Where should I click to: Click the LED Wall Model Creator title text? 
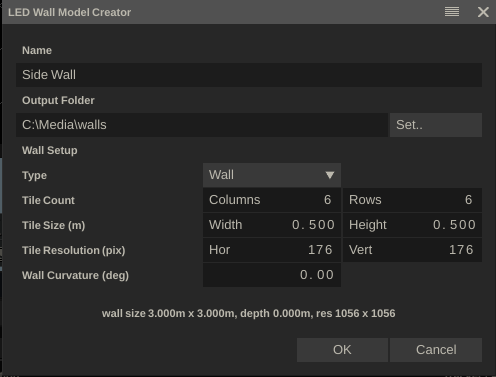70,12
